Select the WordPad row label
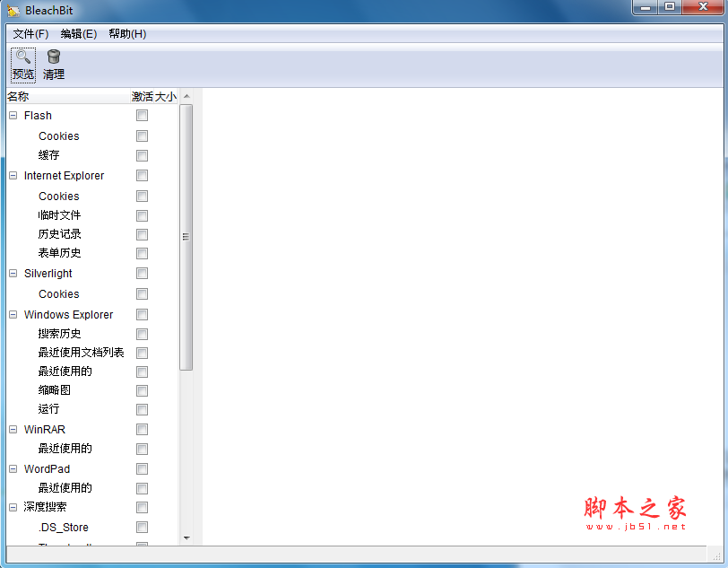Image resolution: width=728 pixels, height=568 pixels. point(47,469)
